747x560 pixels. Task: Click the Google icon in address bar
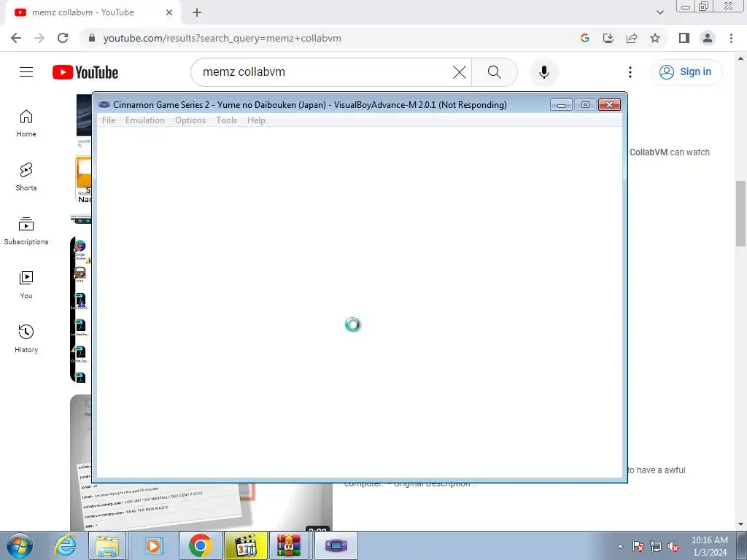point(585,38)
